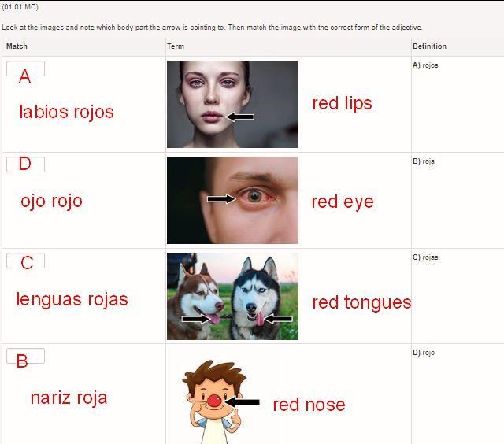504x444 pixels.
Task: Select definition A) rojos
Action: point(425,65)
